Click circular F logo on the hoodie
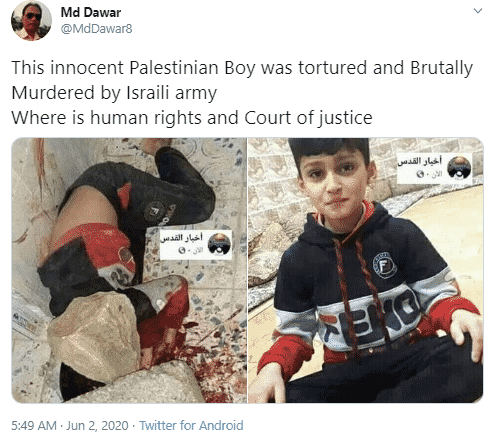The height and width of the screenshot is (436, 493). click(384, 265)
